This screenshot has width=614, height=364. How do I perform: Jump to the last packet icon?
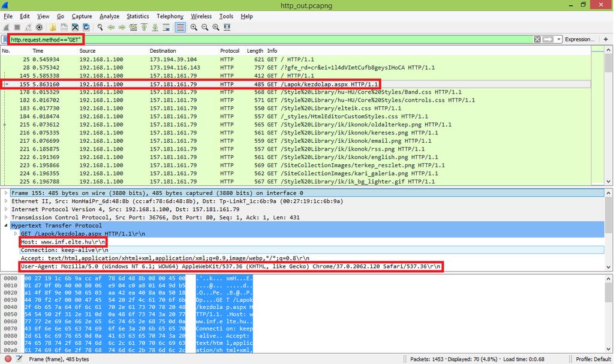click(155, 28)
